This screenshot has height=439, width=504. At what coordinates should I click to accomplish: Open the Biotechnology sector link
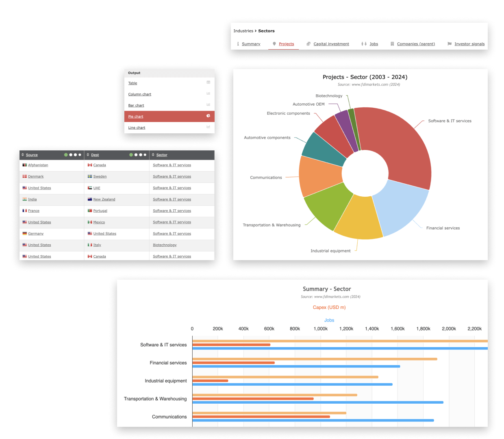pos(165,245)
